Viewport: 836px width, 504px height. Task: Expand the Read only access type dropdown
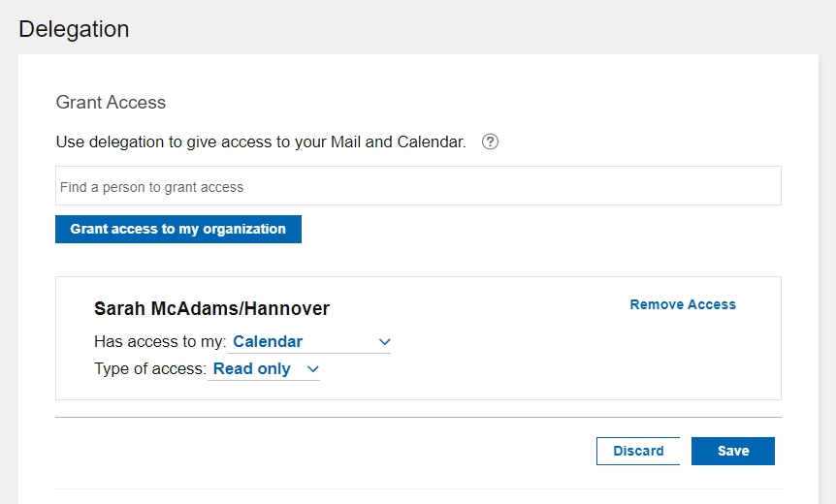[264, 369]
